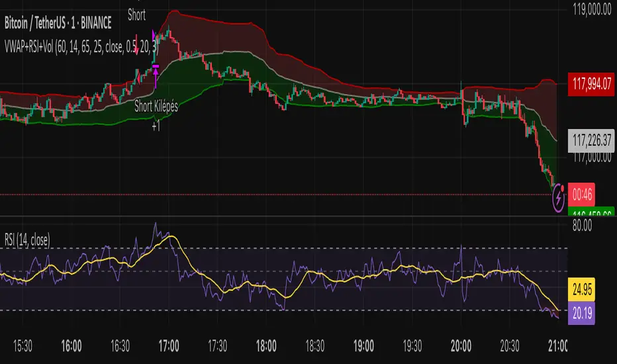Click the Short entry signal label
Image resolution: width=617 pixels, height=364 pixels.
[136, 15]
